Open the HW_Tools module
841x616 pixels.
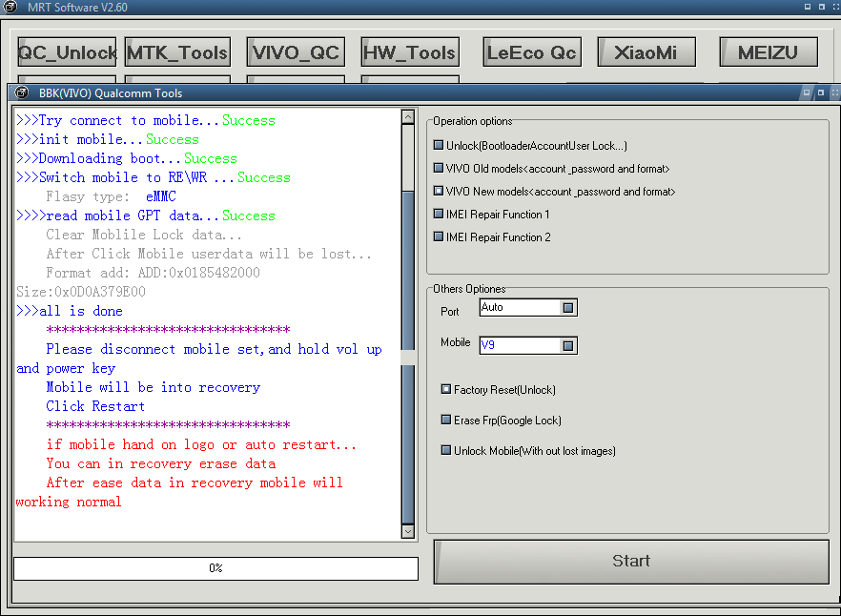410,52
